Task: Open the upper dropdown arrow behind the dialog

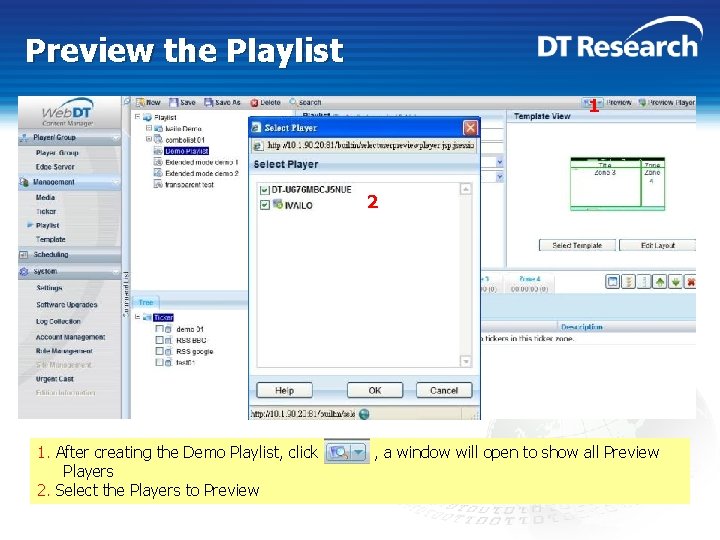Action: [x=500, y=162]
